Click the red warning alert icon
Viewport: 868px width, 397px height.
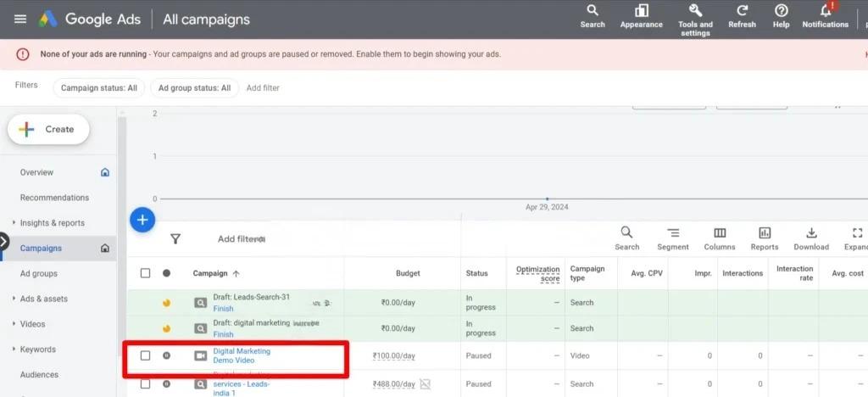coord(22,54)
